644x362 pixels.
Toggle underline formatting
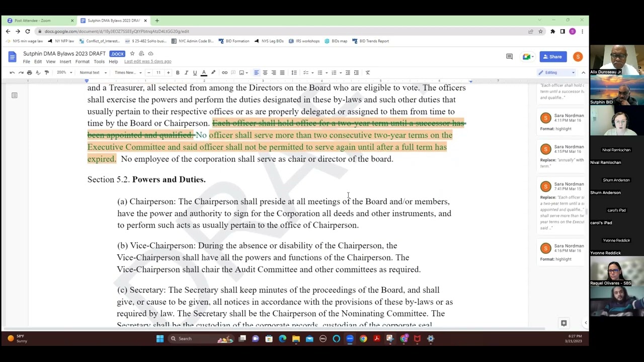point(195,72)
